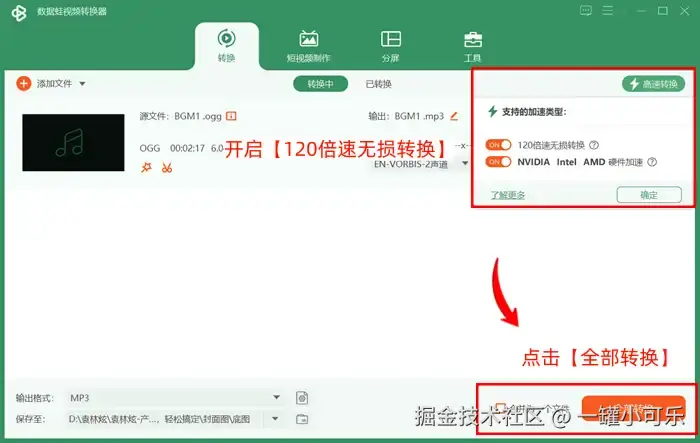The image size is (700, 443).
Task: Select the 已转换 list tab
Action: [379, 84]
